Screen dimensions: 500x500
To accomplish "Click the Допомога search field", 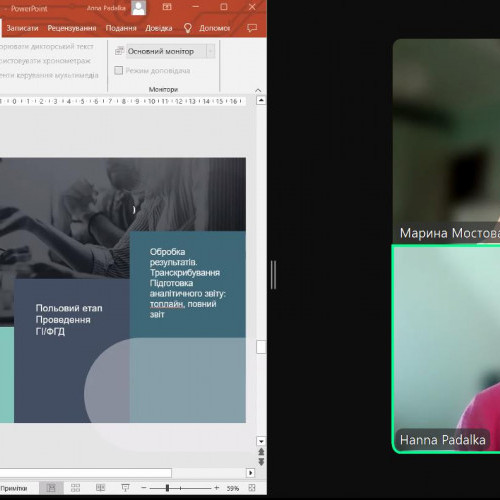I will 215,28.
